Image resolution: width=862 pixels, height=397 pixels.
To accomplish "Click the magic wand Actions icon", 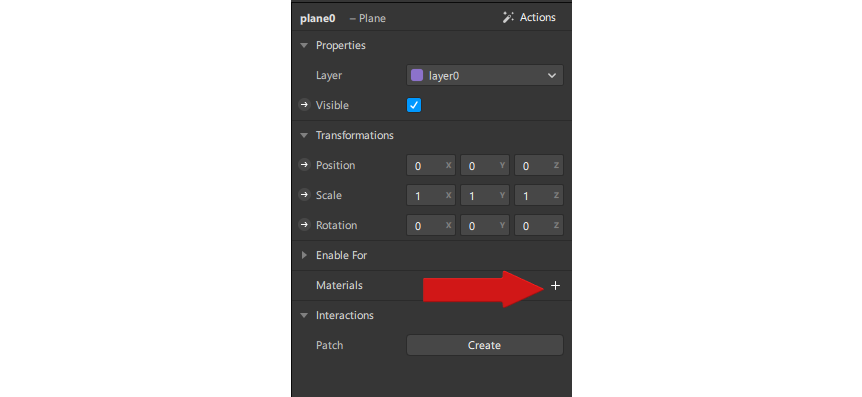I will click(509, 18).
